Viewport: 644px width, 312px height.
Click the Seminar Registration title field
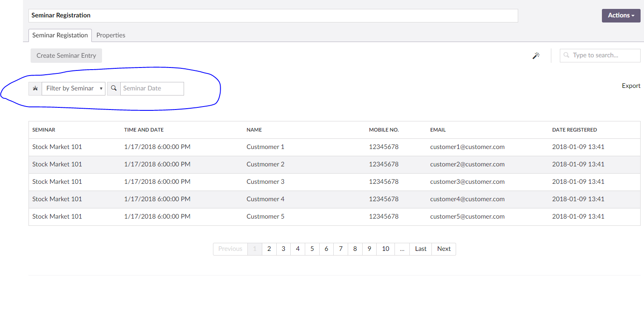(273, 15)
